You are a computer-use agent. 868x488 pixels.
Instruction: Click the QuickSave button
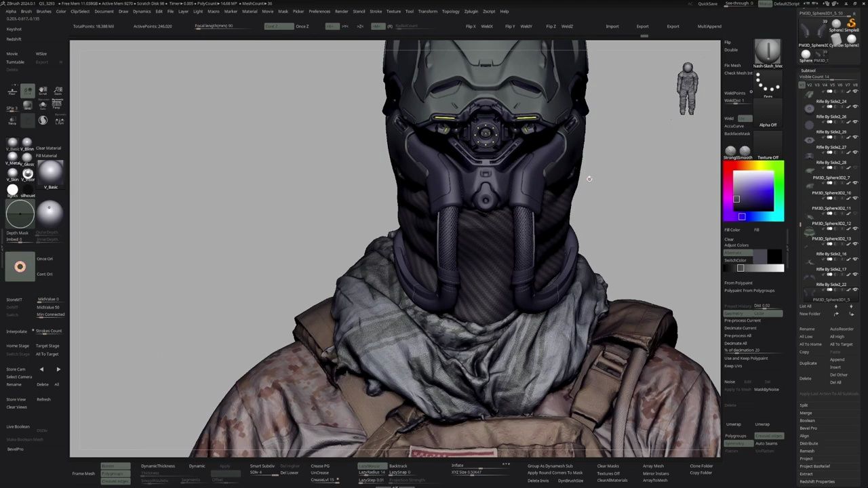(708, 3)
